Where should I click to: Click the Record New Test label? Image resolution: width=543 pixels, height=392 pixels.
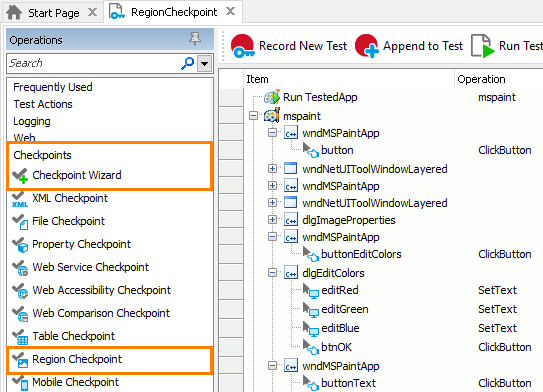click(303, 46)
